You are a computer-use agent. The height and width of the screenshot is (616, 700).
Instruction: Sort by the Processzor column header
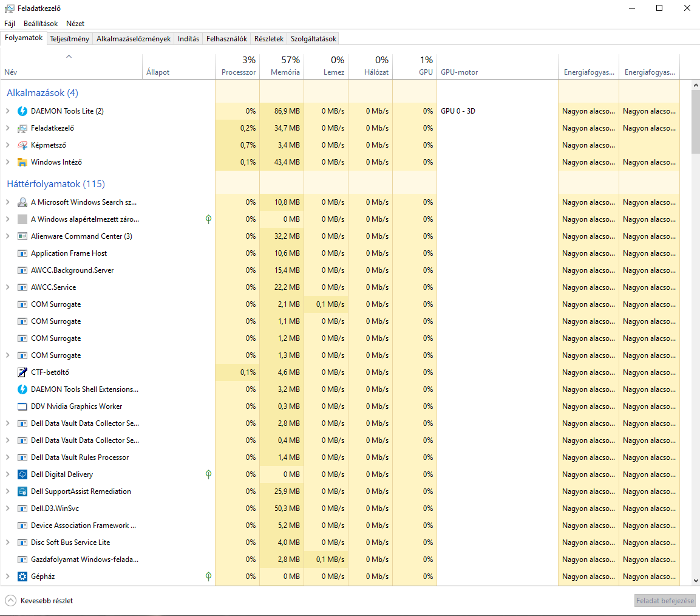tap(237, 67)
